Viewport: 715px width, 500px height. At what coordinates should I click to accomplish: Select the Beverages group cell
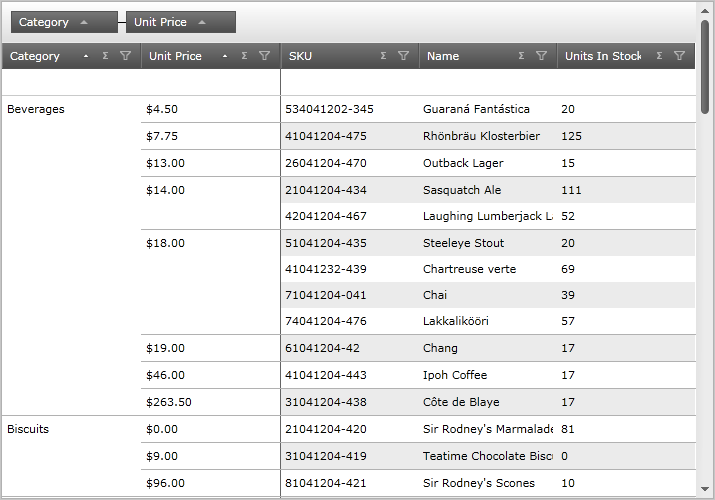tap(36, 109)
